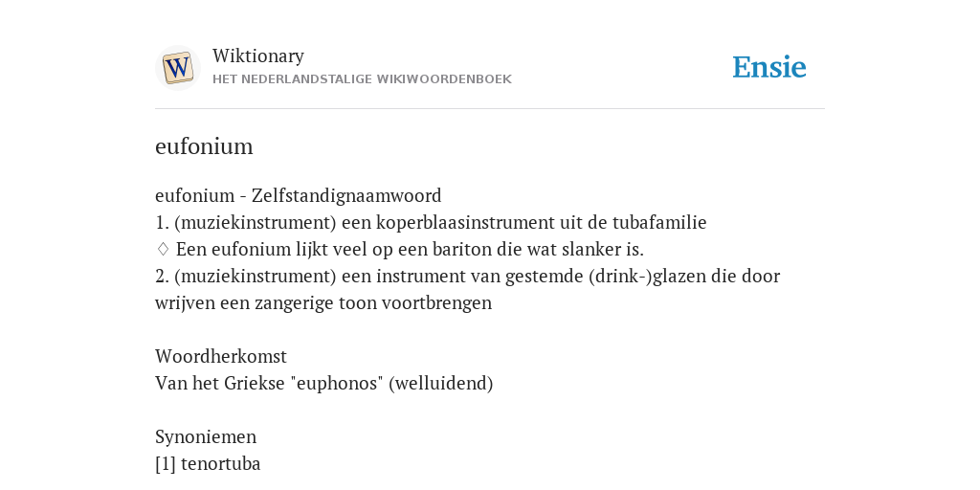Click the Woordherkomst section label
Image resolution: width=980 pixels, height=490 pixels.
click(221, 356)
